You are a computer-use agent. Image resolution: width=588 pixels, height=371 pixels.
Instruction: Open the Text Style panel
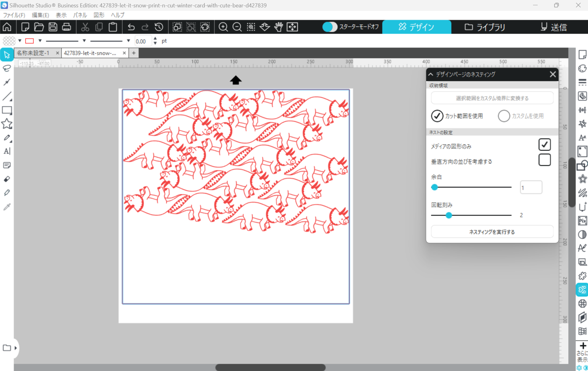coord(582,138)
